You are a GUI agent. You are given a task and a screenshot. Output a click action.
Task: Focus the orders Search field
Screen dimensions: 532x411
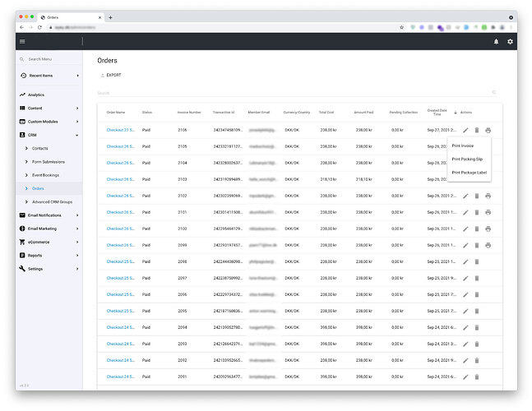(x=294, y=93)
